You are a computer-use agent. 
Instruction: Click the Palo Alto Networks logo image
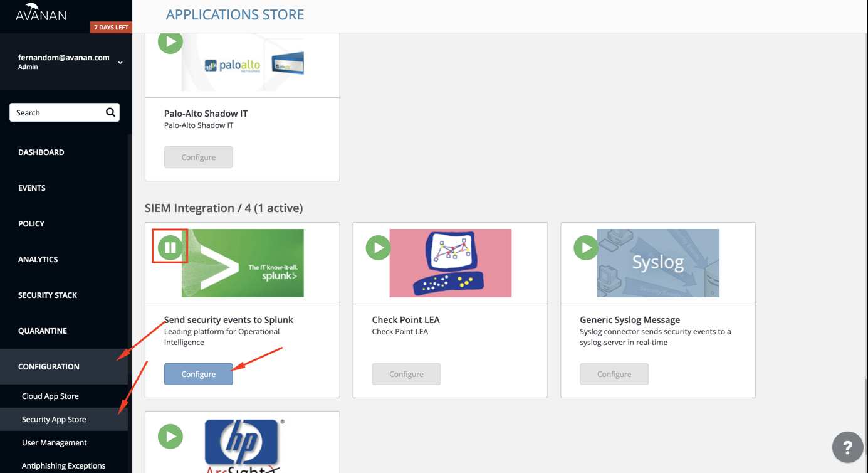tap(243, 62)
